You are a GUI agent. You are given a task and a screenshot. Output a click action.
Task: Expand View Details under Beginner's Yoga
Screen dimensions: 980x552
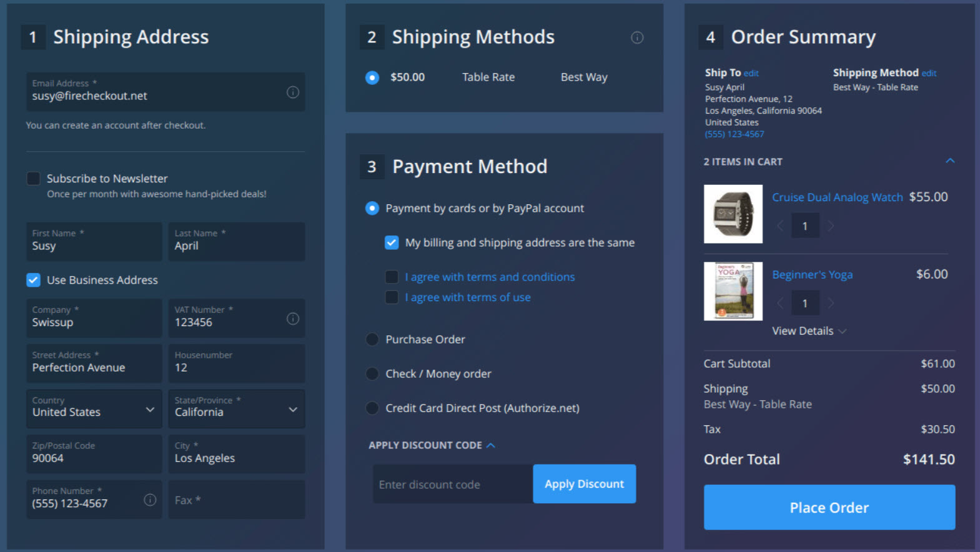point(809,331)
